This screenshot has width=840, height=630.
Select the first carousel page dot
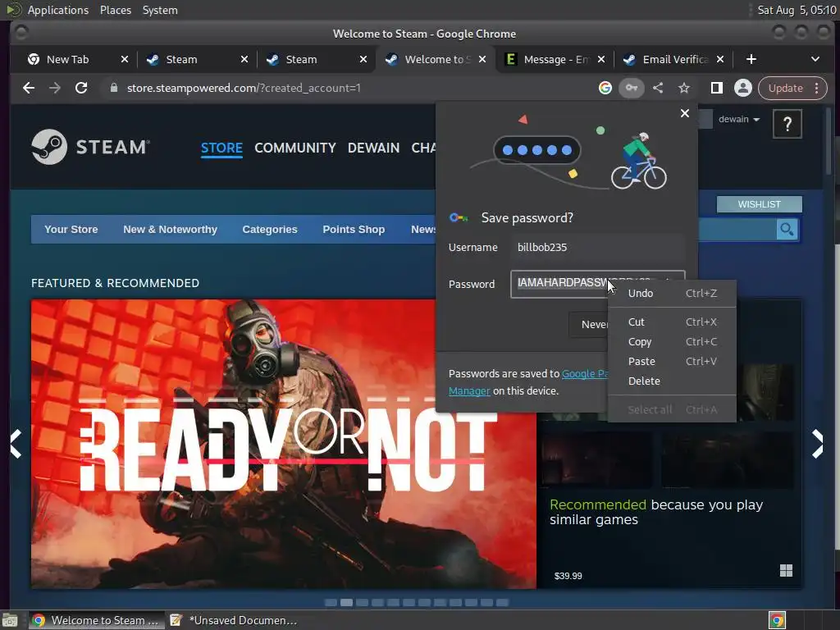[x=331, y=603]
